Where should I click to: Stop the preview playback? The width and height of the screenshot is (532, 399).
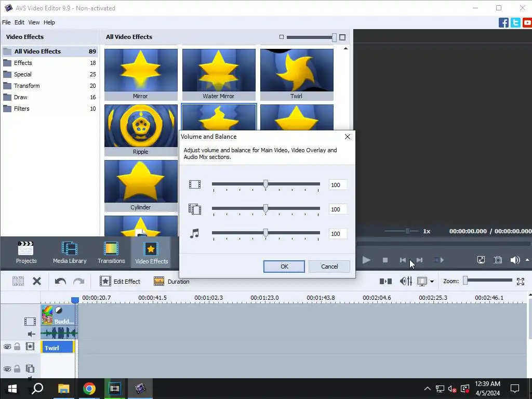pos(385,260)
